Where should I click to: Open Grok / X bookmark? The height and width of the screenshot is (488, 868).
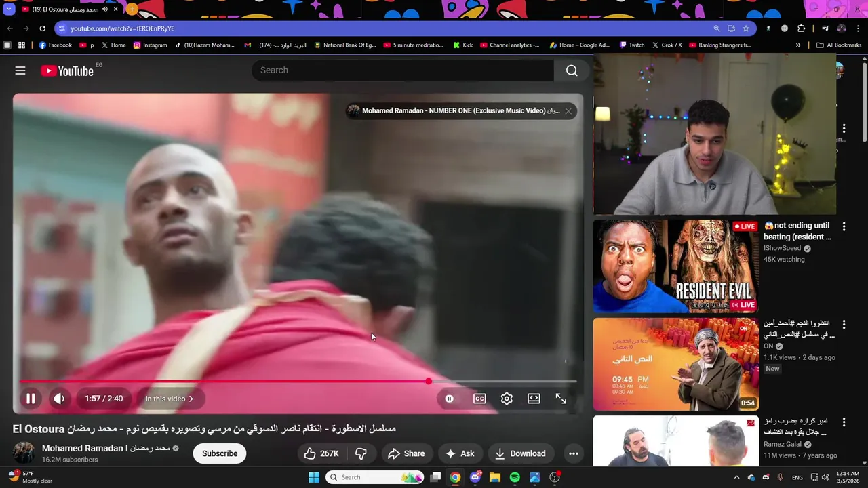pyautogui.click(x=667, y=45)
